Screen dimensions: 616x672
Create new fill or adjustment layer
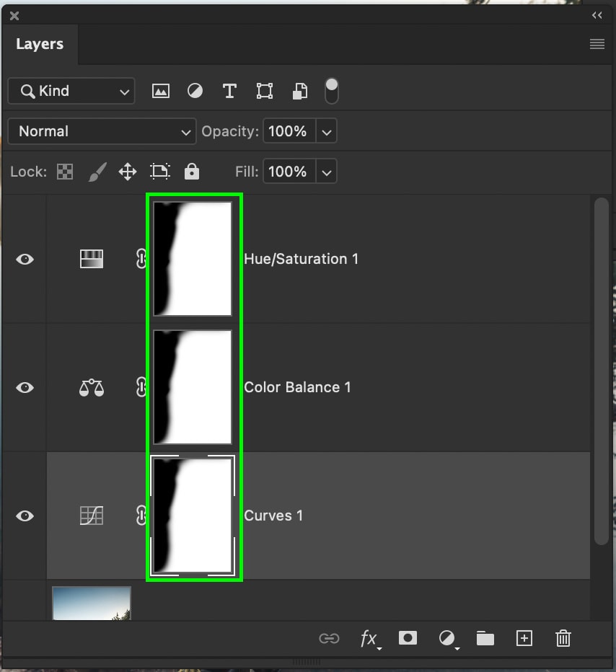click(x=449, y=639)
